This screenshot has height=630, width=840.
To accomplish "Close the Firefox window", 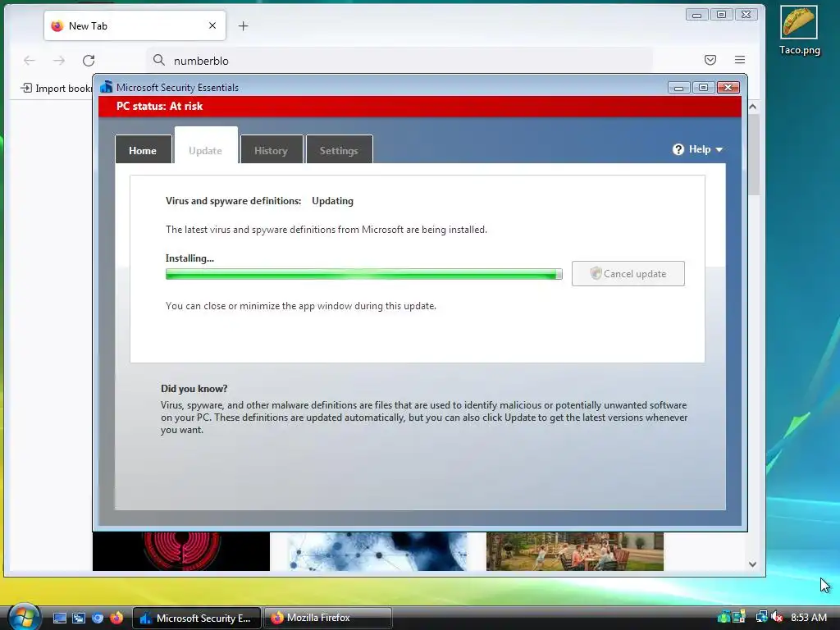I will (x=746, y=15).
